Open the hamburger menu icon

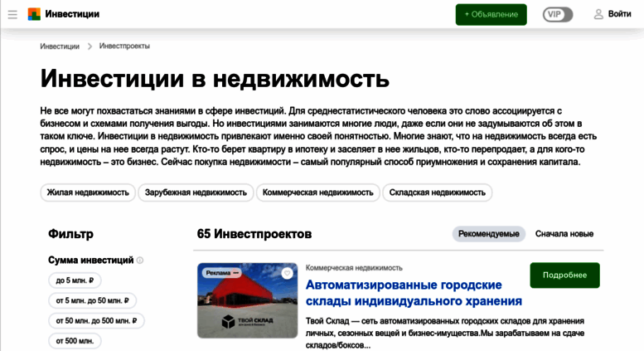[x=12, y=15]
